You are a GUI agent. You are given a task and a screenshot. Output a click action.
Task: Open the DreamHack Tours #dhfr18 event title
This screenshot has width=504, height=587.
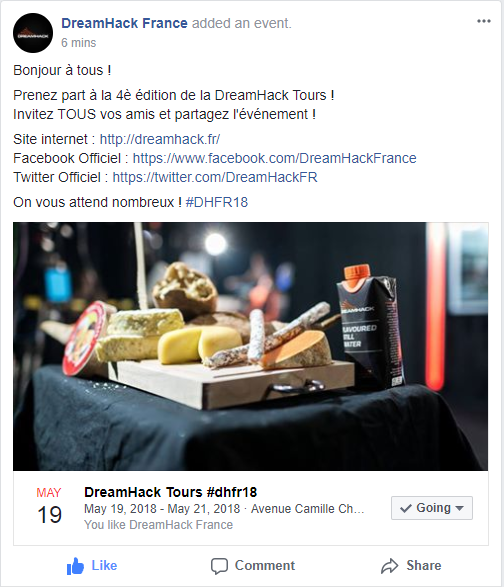click(x=171, y=492)
